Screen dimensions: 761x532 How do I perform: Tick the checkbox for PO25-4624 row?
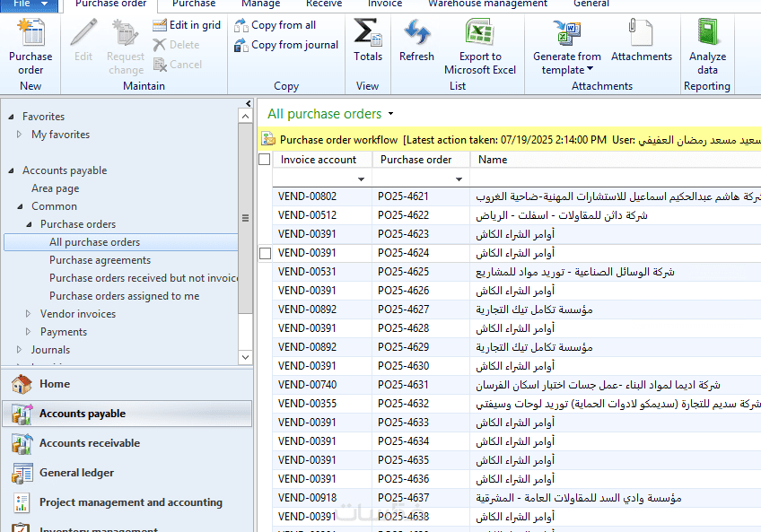pos(265,253)
